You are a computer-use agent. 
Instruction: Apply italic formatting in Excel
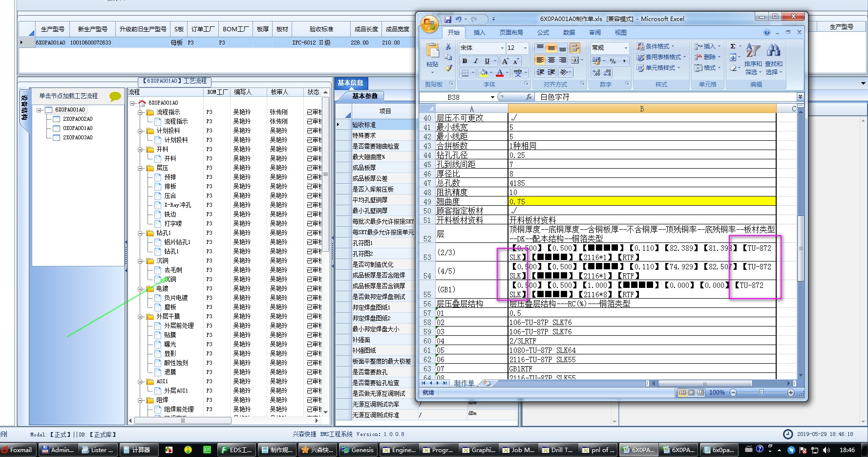tap(476, 61)
